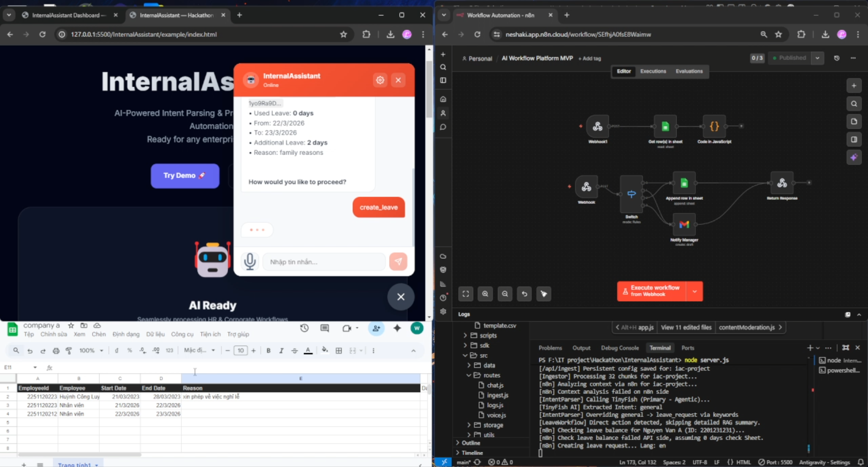This screenshot has width=868, height=467.
Task: Click the microphone icon in chat widget
Action: (250, 262)
